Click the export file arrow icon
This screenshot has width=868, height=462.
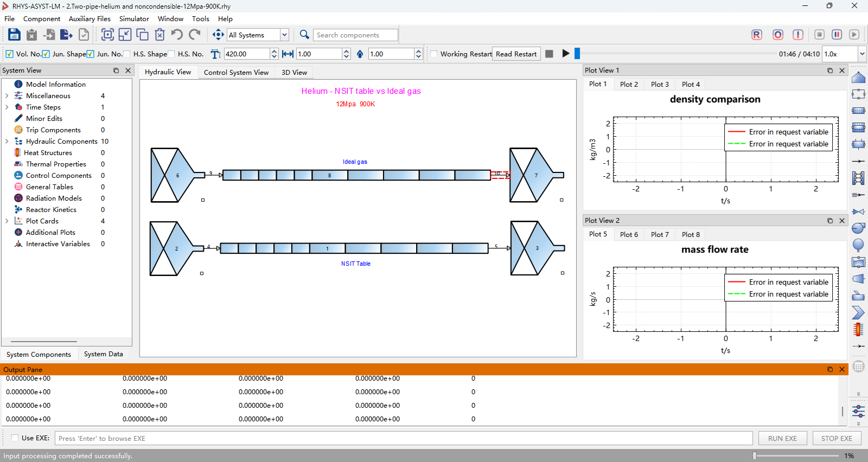[x=66, y=35]
